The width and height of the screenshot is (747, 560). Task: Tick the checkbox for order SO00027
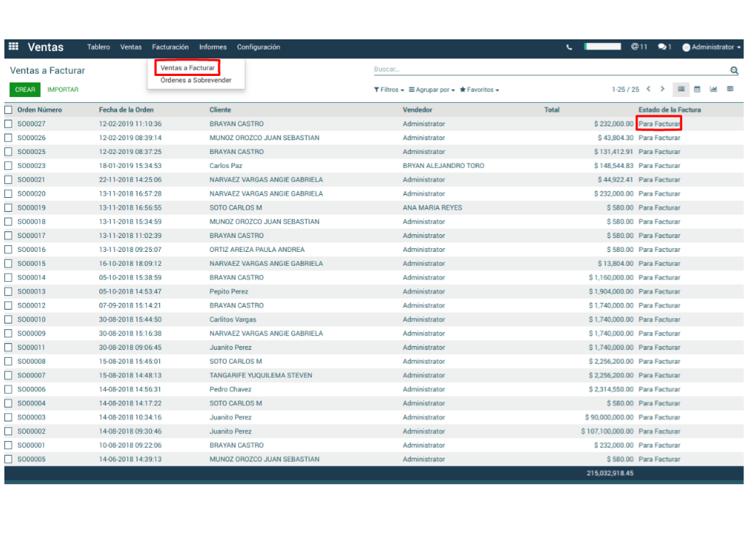click(x=9, y=124)
